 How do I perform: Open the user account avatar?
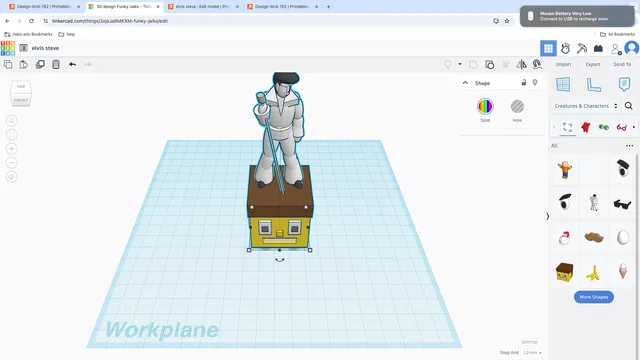click(632, 48)
